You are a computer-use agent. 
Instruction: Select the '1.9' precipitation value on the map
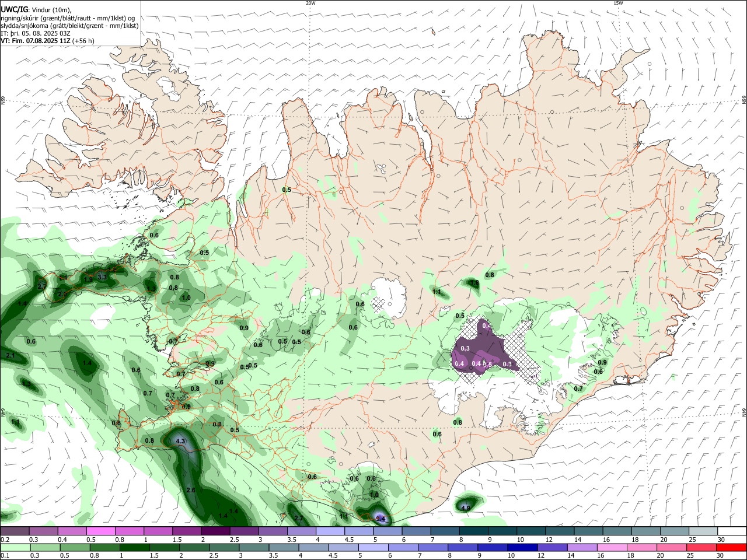(89, 279)
